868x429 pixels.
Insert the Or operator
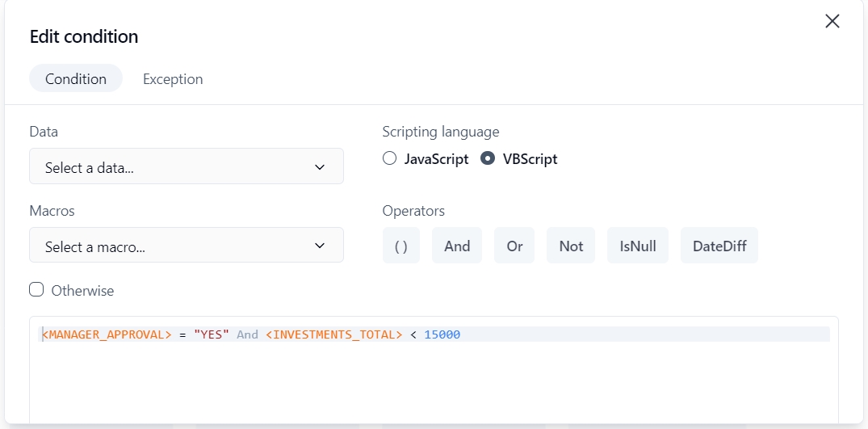[515, 246]
